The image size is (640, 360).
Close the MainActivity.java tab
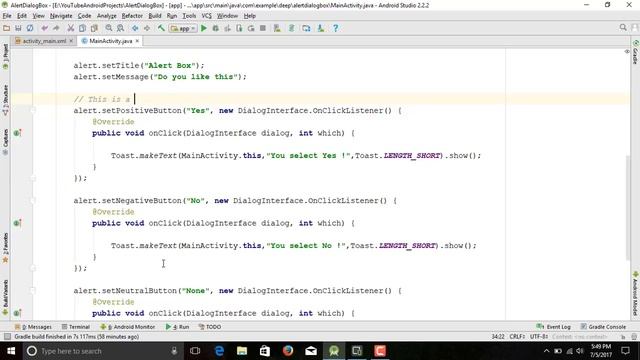pos(137,41)
